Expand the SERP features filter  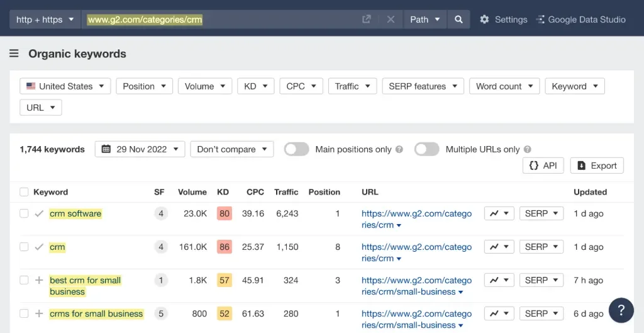click(423, 86)
